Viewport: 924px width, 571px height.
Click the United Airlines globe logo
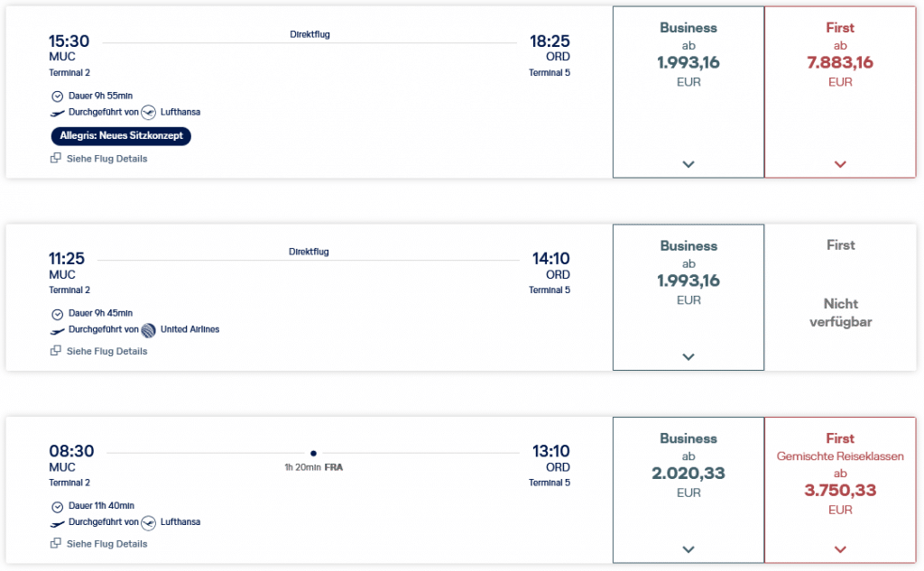tap(149, 330)
